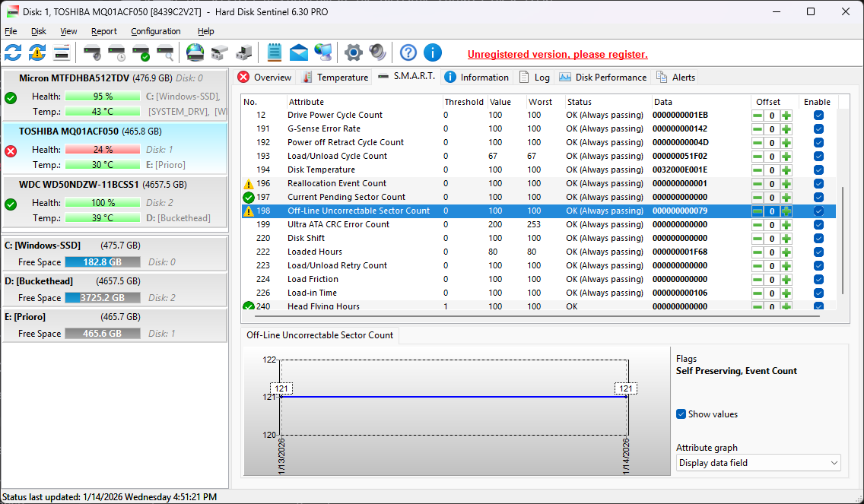Switch to the Temperature tab

point(335,77)
